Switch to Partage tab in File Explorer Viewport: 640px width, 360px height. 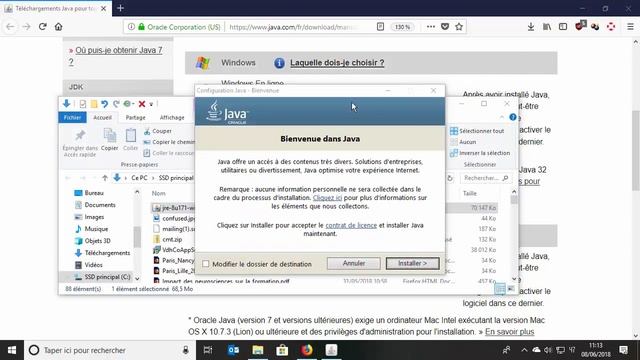click(x=136, y=118)
